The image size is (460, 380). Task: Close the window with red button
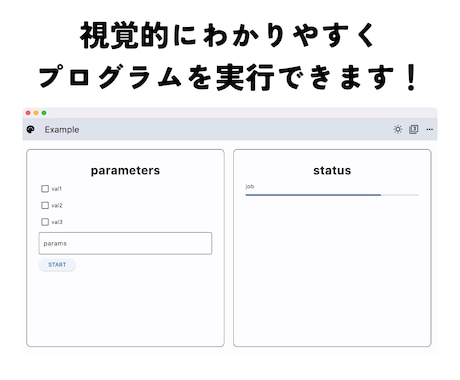(28, 113)
